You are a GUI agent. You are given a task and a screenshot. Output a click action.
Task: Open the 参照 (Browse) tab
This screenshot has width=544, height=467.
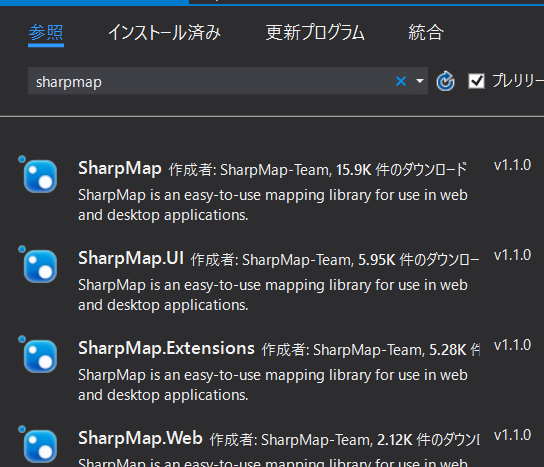(46, 33)
